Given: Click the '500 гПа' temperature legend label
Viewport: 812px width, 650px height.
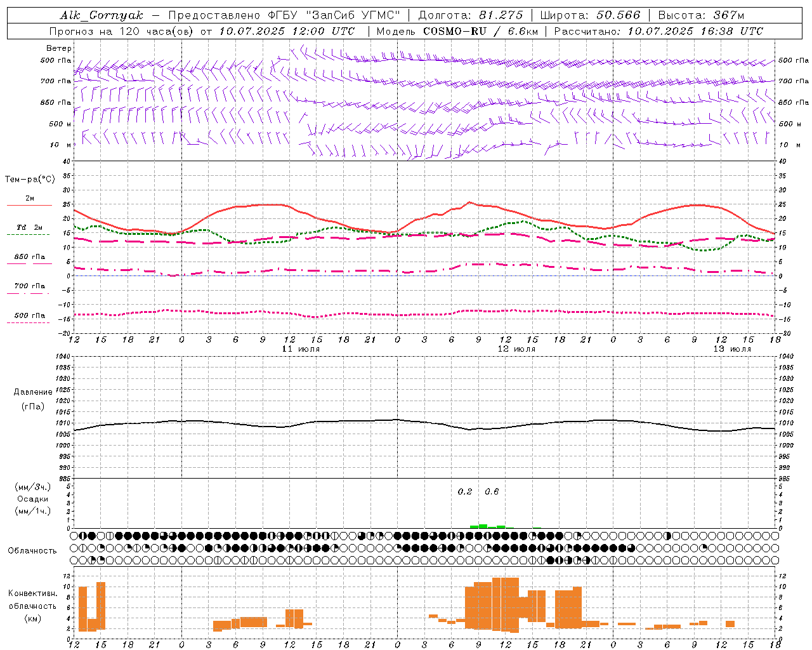Looking at the screenshot, I should 30,315.
